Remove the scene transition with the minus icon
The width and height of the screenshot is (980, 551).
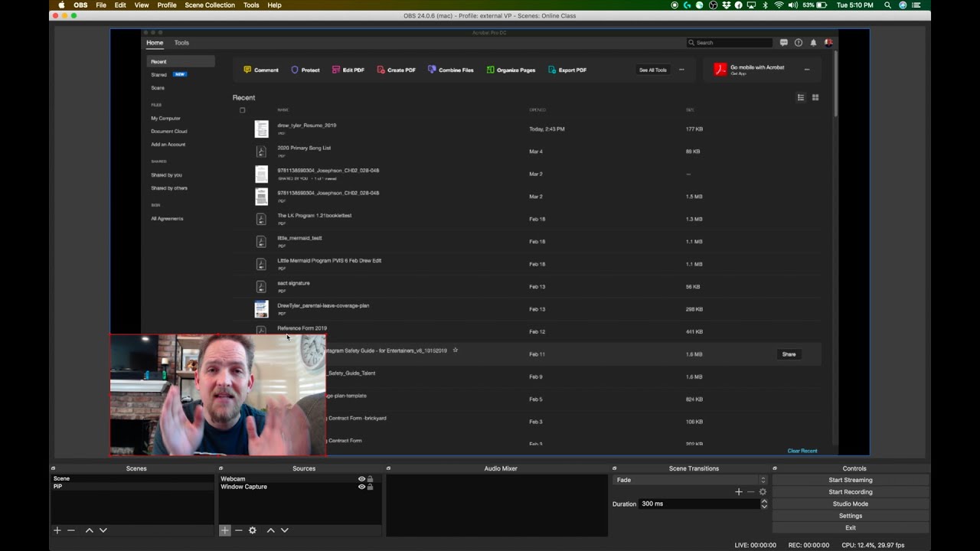click(750, 492)
